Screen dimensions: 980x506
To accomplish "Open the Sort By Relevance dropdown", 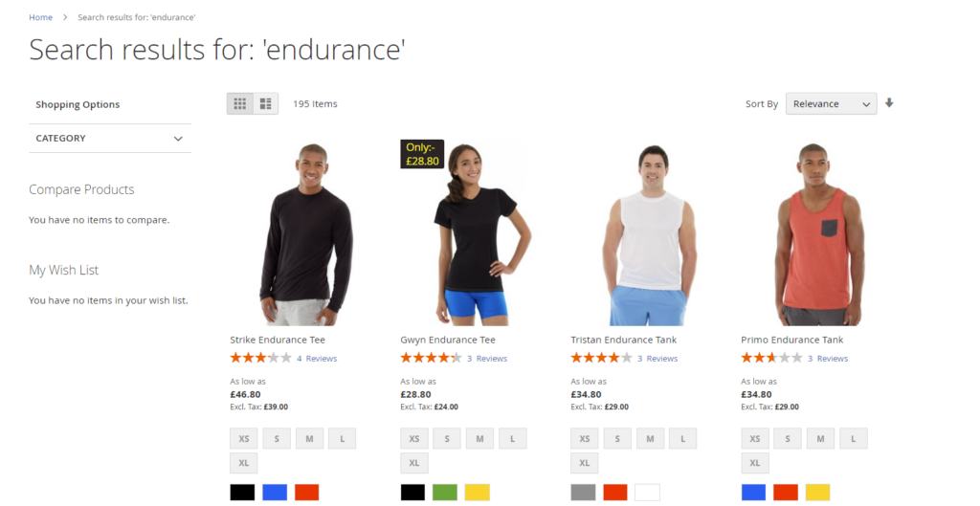I will tap(832, 103).
